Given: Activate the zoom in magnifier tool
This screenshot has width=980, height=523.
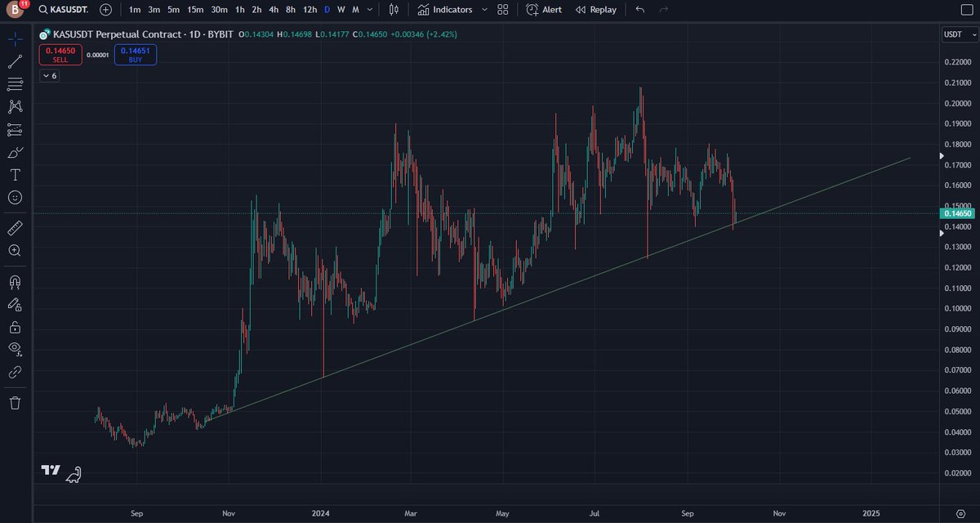Looking at the screenshot, I should tap(15, 250).
